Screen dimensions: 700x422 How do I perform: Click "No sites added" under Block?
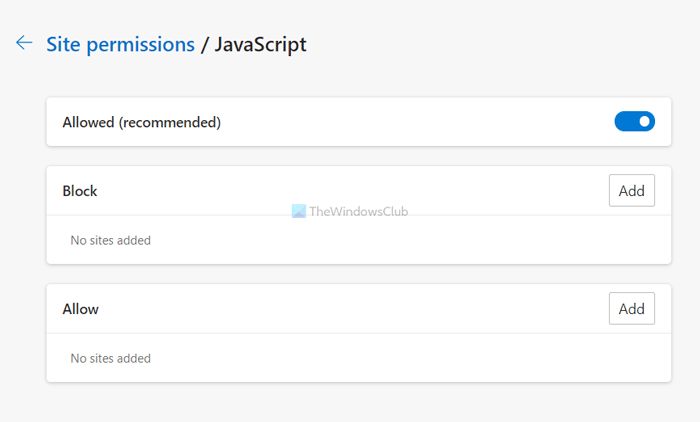tap(111, 240)
